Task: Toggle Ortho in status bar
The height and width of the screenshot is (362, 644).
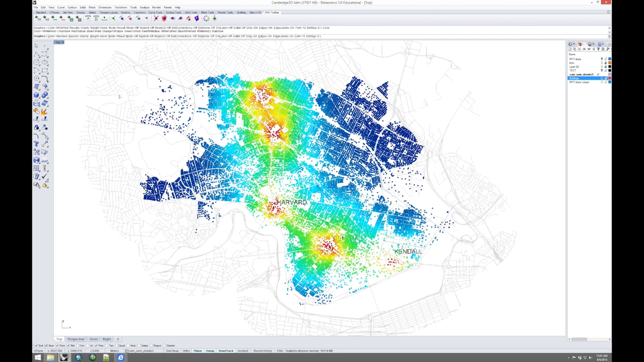Action: [186, 351]
